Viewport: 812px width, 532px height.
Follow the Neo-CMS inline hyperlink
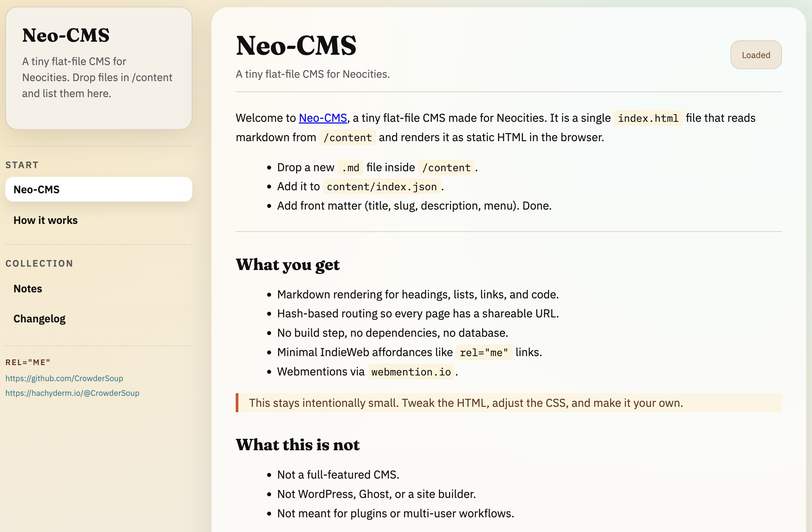pyautogui.click(x=323, y=118)
